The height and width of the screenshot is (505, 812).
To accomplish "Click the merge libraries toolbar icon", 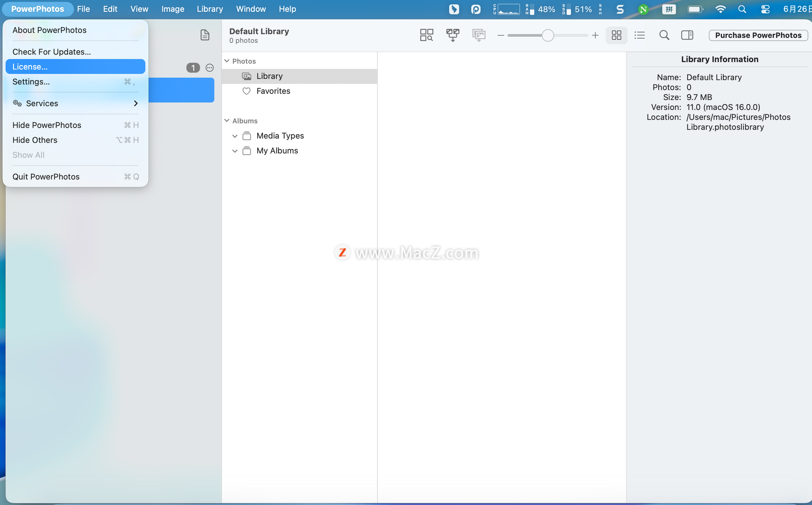I will click(x=453, y=35).
